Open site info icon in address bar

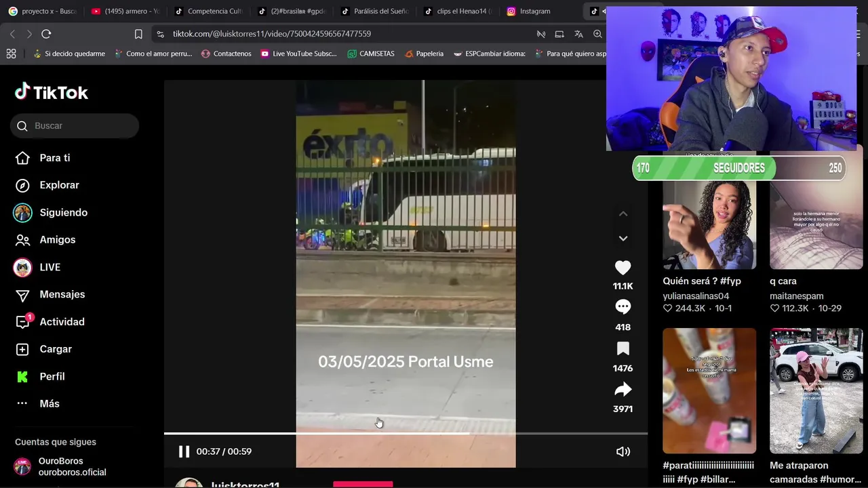click(160, 34)
